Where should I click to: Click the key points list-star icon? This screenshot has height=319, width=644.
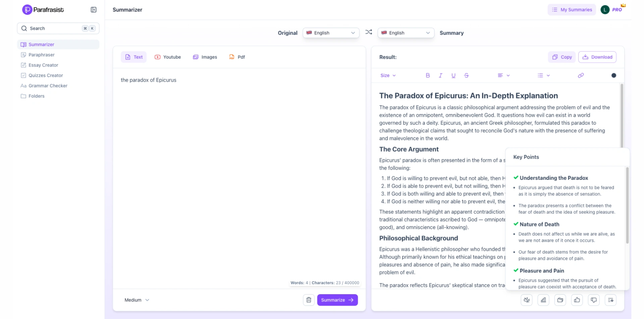pos(610,300)
